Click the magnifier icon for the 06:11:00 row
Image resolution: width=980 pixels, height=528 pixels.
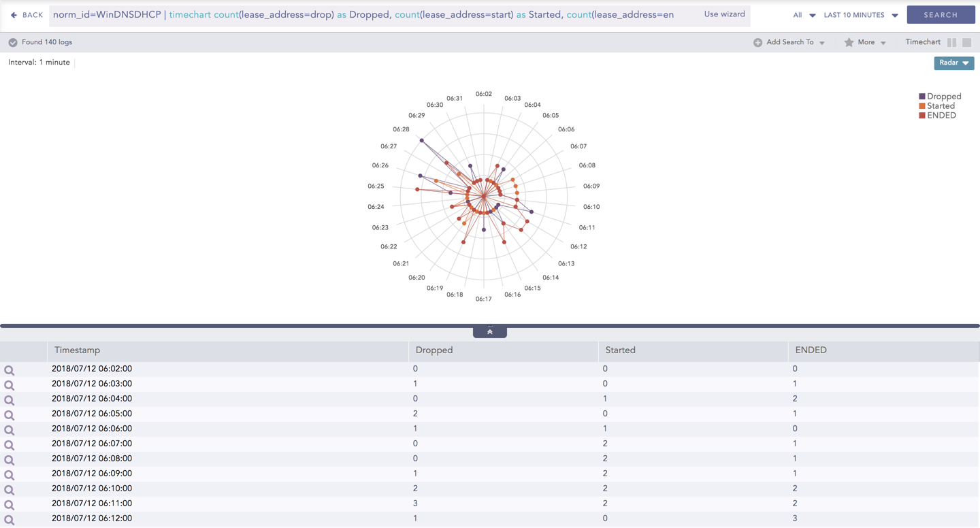(x=10, y=505)
